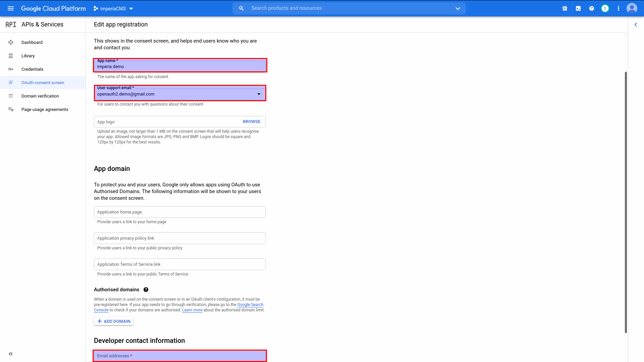Open the main hamburger navigation menu
This screenshot has height=362, width=644.
(11, 8)
